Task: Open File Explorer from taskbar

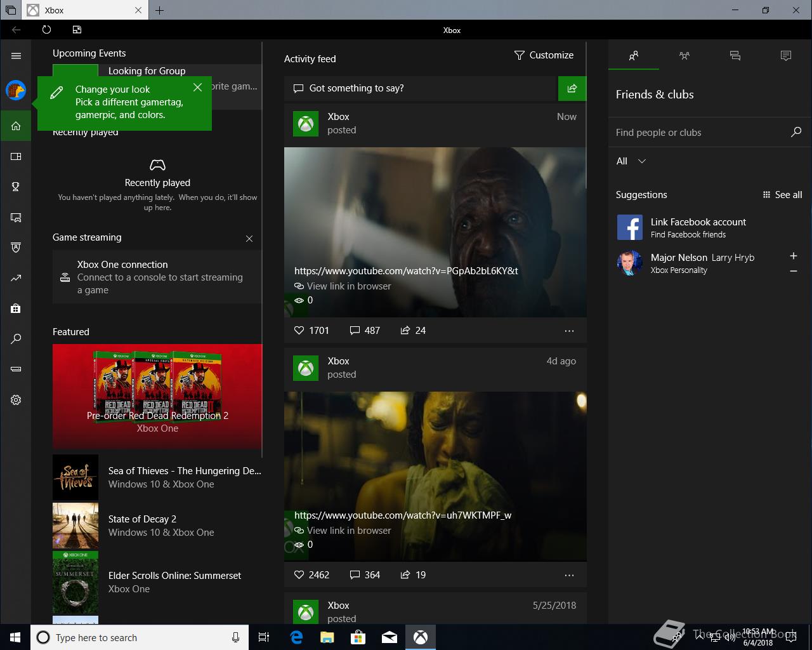Action: 327,637
